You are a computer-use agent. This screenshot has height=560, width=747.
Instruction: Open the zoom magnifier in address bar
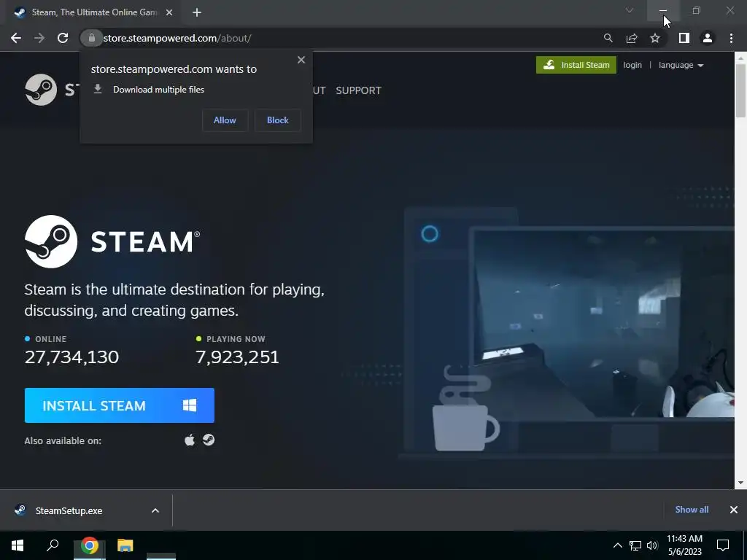coord(608,38)
